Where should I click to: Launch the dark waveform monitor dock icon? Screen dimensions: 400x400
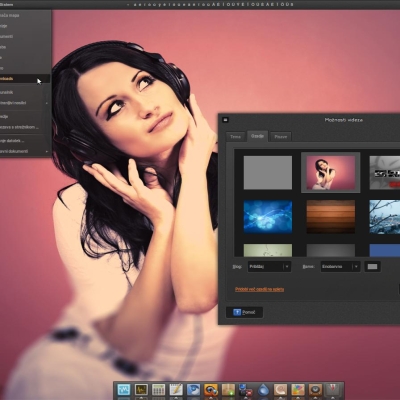pos(141,390)
